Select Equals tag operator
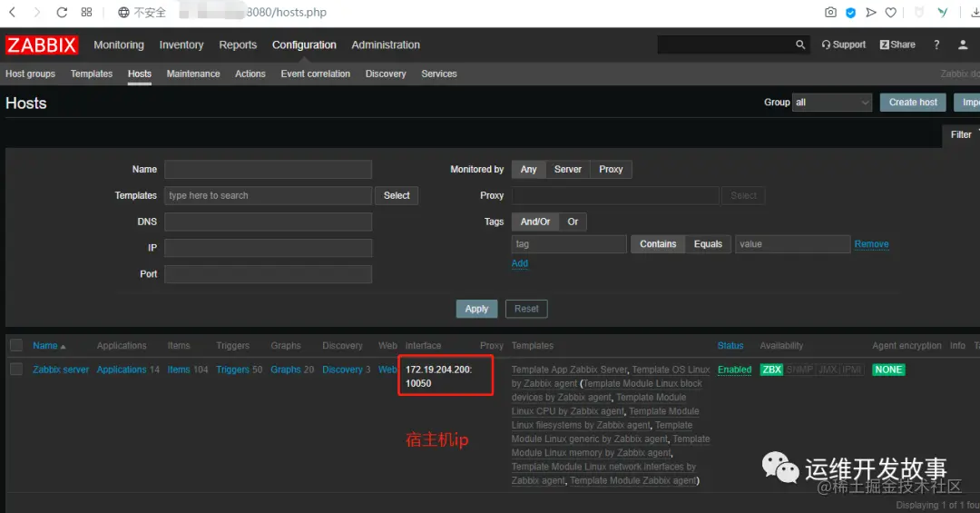 (708, 244)
